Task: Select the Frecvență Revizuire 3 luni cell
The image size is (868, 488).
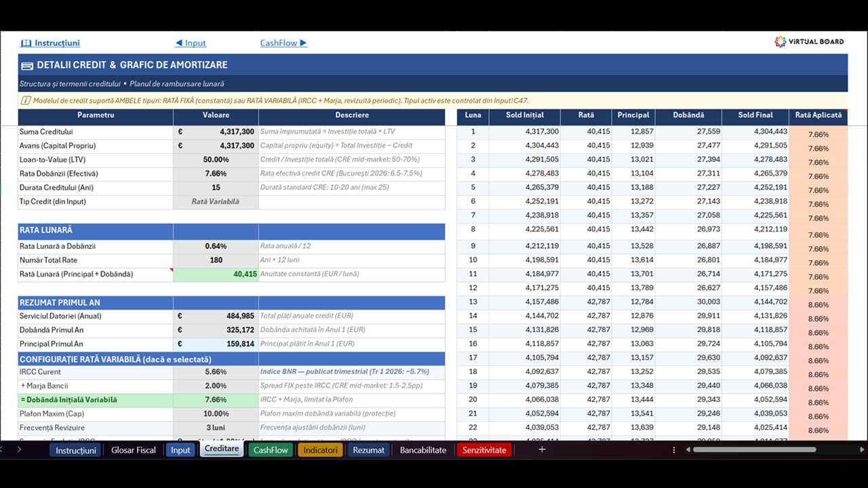Action: (x=216, y=428)
